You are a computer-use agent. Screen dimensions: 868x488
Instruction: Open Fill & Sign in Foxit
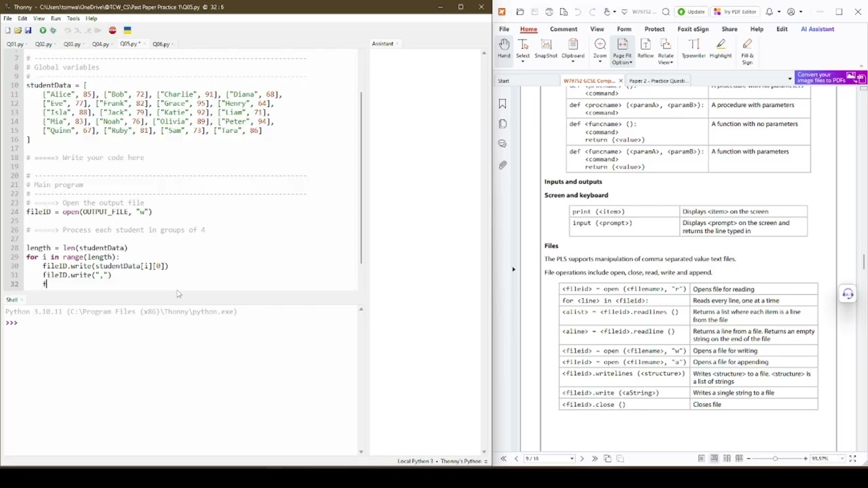coord(747,52)
